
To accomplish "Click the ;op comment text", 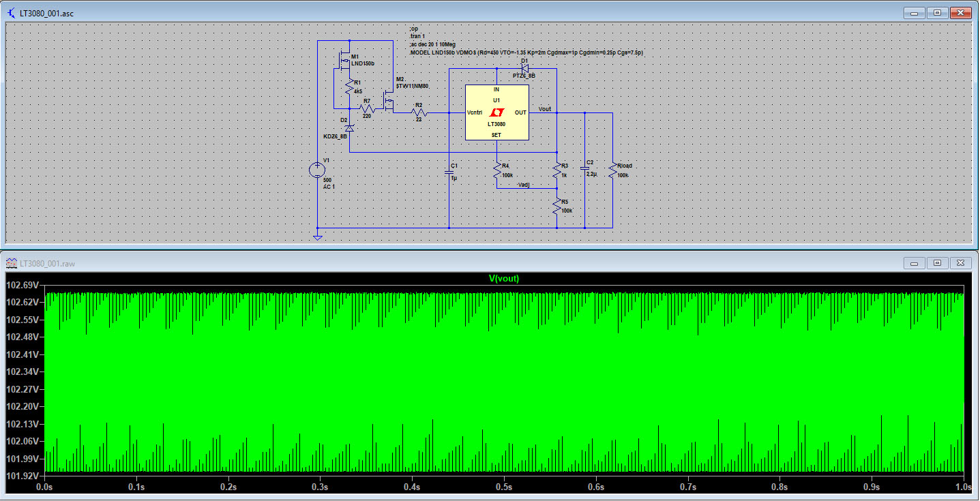I will coord(413,29).
